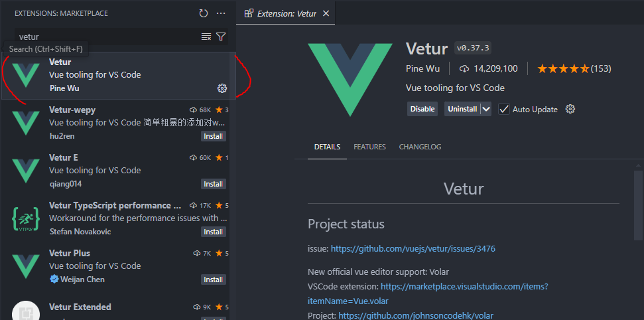
Task: Switch to the CHANGELOG tab
Action: tap(420, 147)
